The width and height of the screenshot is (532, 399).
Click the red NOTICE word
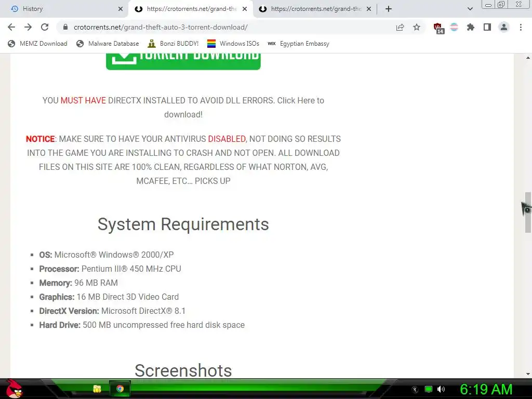(x=41, y=139)
